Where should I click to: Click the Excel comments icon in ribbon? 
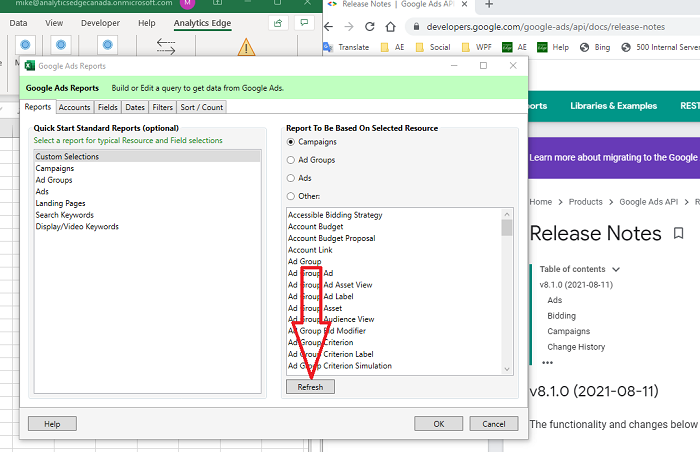304,23
